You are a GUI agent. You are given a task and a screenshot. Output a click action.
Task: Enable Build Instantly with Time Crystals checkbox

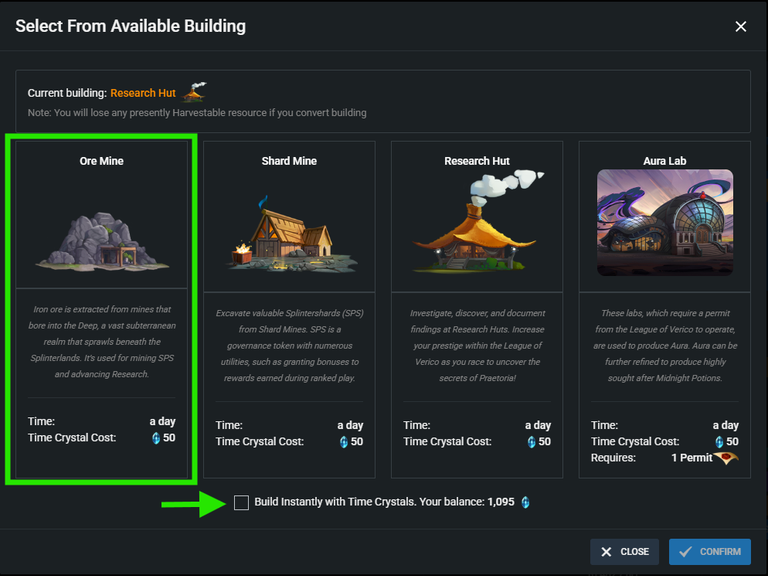(x=241, y=503)
